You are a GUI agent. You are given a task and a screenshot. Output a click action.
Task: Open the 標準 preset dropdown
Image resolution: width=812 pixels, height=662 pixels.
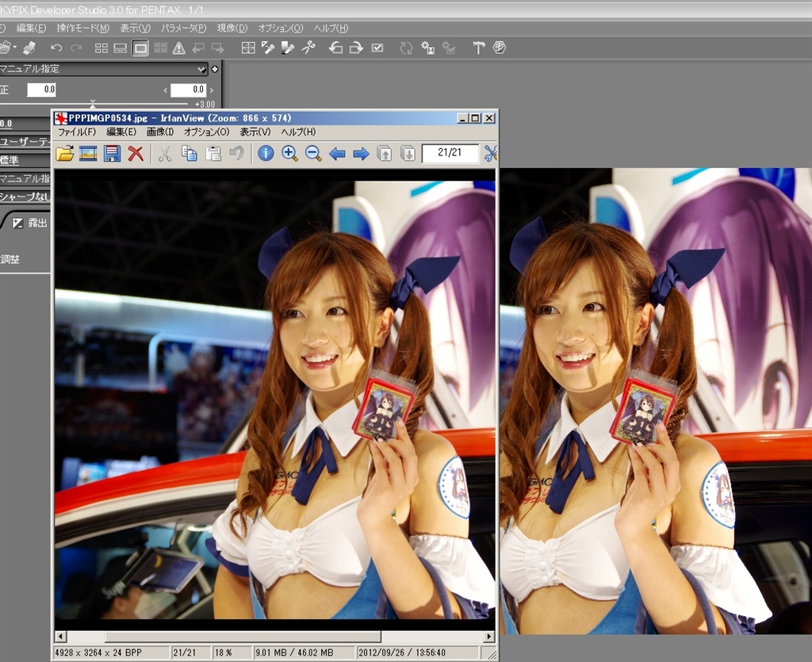(x=25, y=160)
